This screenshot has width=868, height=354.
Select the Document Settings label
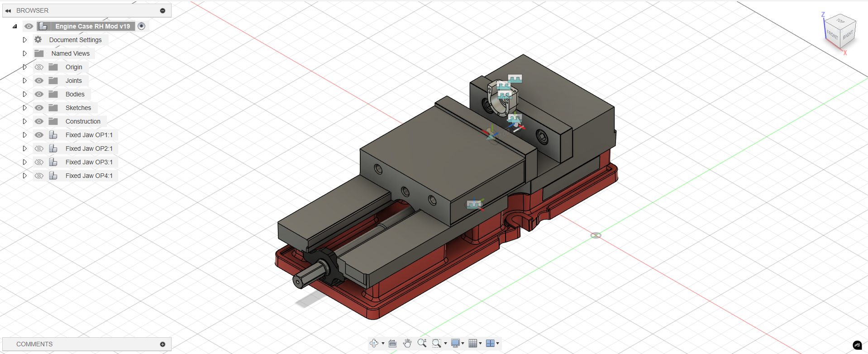tap(76, 40)
